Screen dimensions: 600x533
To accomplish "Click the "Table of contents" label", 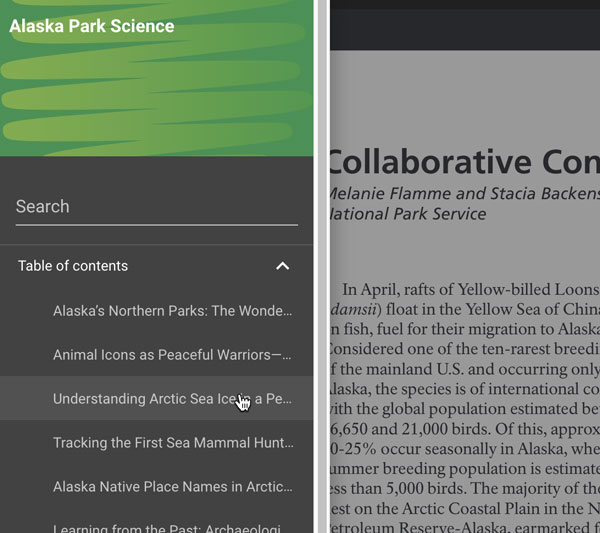I will 73,266.
